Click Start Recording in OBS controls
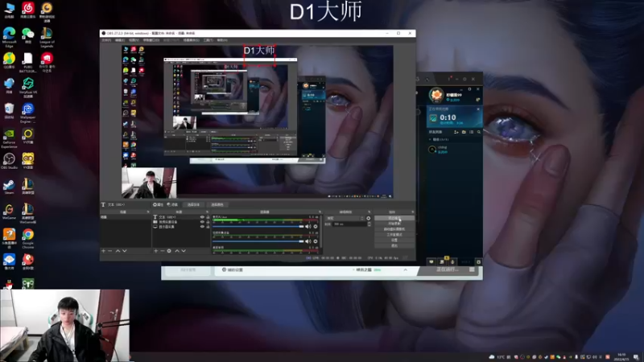The width and height of the screenshot is (644, 362). point(394,224)
